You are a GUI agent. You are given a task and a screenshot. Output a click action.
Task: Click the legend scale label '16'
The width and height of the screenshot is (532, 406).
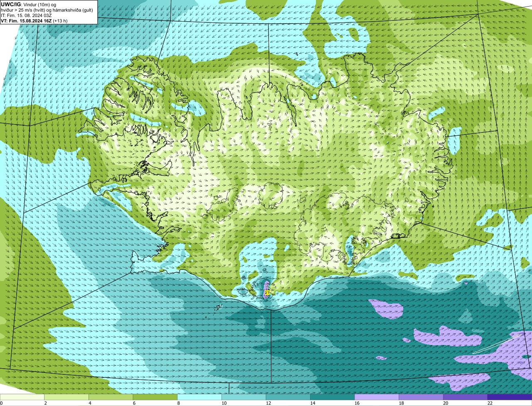pos(357,403)
